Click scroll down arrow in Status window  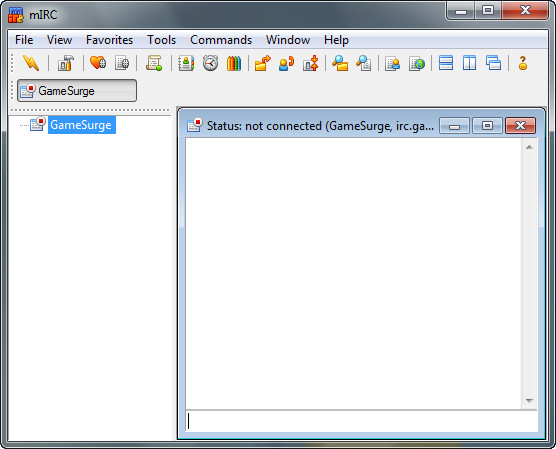pyautogui.click(x=529, y=401)
